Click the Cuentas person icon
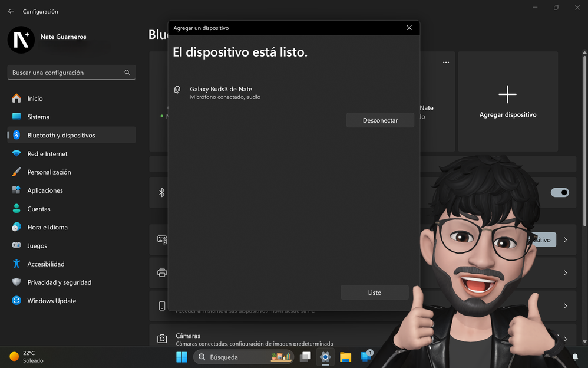The image size is (588, 368). coord(16,208)
